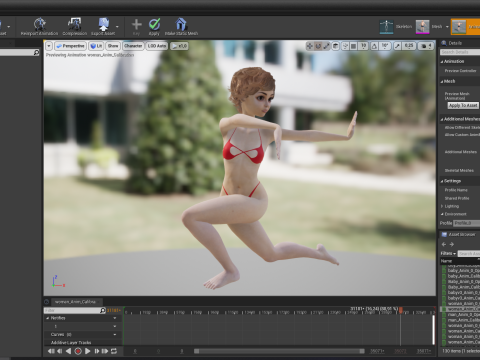Image resolution: width=480 pixels, height=360 pixels.
Task: Open the Filters dropdown in Asset Browser
Action: pos(448,254)
